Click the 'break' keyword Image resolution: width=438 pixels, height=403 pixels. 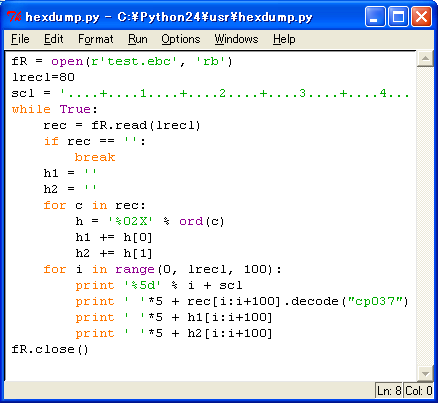coord(95,157)
